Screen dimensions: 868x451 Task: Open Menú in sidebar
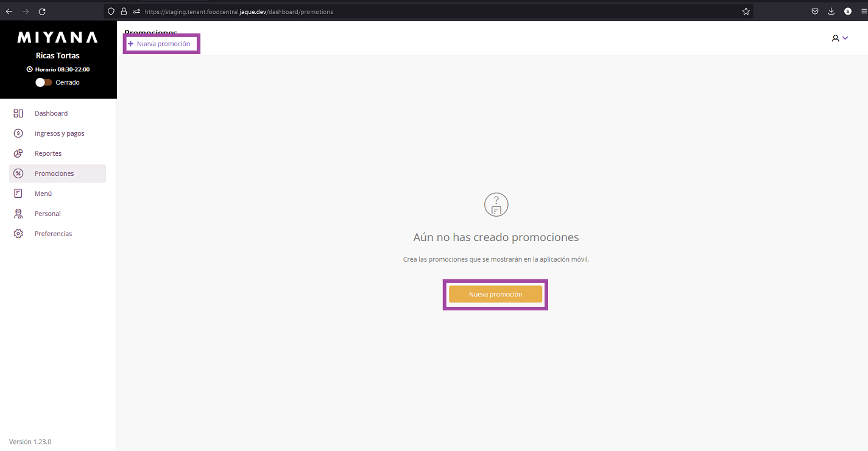(57, 194)
